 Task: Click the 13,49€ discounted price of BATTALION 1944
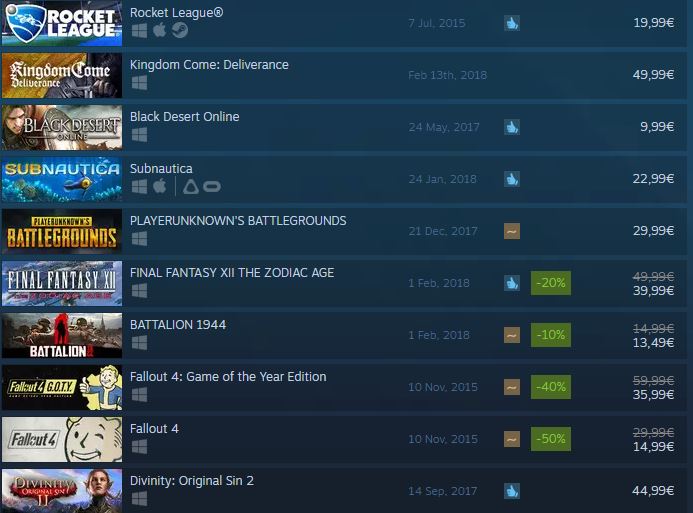[x=653, y=342]
